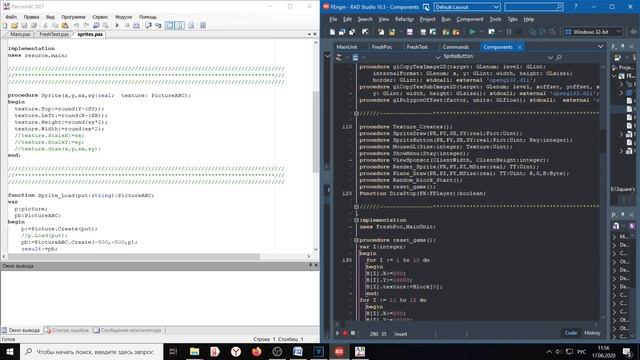Open the Windows 32-bit platform dropdown
Image resolution: width=640 pixels, height=360 pixels.
pyautogui.click(x=618, y=32)
